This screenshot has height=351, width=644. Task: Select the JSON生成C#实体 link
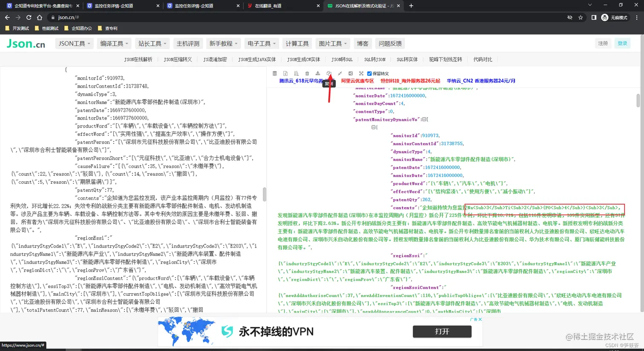304,60
